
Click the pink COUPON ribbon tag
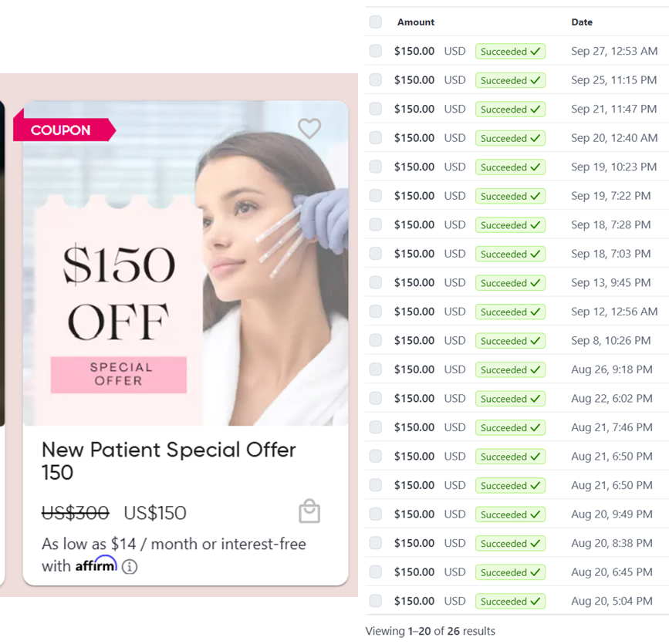(64, 130)
